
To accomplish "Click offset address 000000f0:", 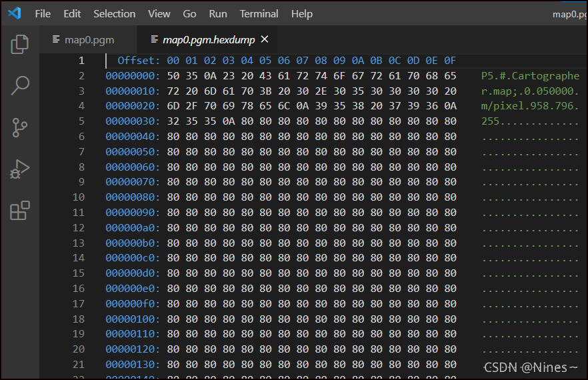I will click(x=133, y=303).
